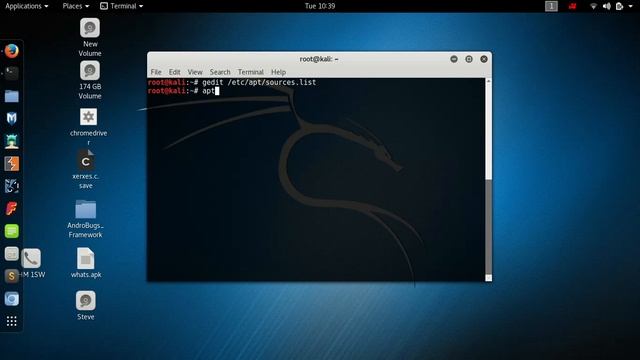The image size is (640, 360).
Task: Open the Sublime Text S icon in dock
Action: (11, 276)
